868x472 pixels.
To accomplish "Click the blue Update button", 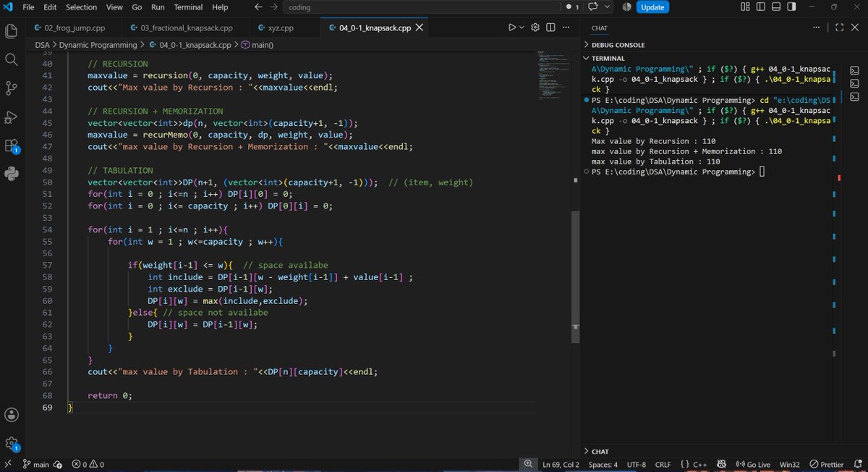I will [x=652, y=7].
